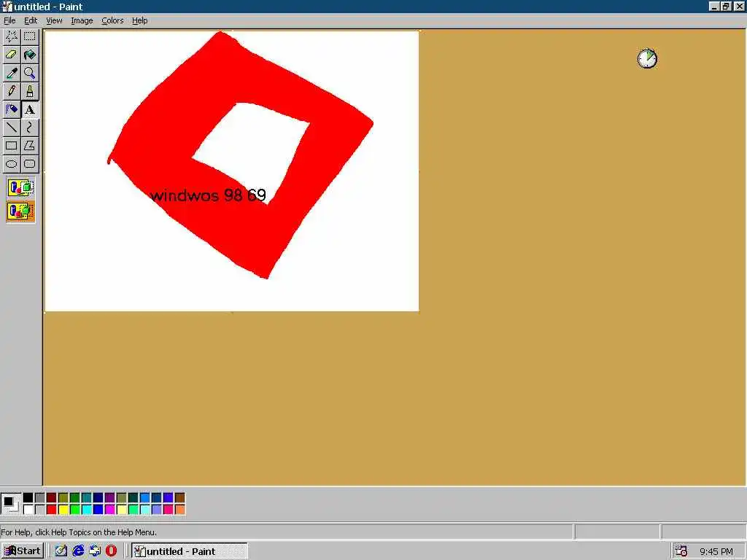Launch Outlook Express from Quick Launch
The image size is (747, 560).
click(x=95, y=551)
